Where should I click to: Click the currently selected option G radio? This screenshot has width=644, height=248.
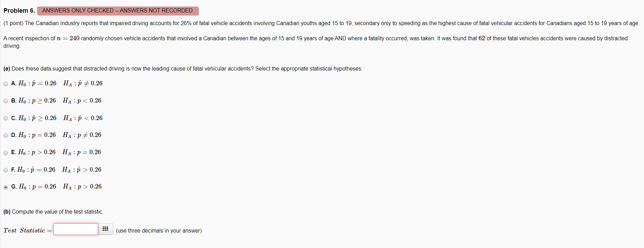coord(6,187)
